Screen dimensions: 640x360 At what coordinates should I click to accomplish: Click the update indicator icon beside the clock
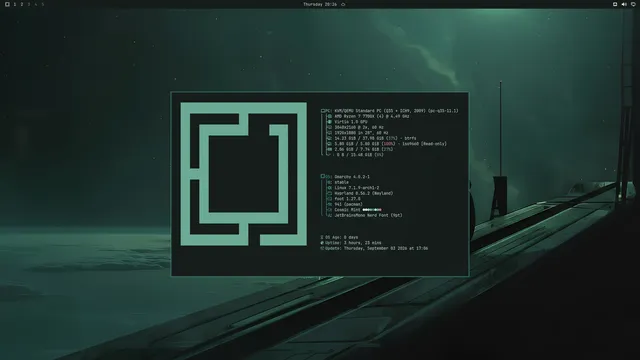tap(343, 4)
